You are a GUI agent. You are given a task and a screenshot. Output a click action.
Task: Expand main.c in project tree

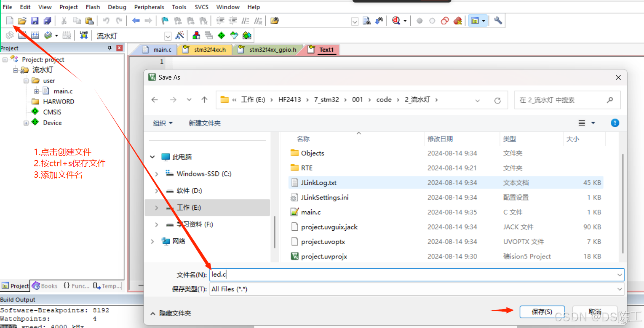(37, 91)
